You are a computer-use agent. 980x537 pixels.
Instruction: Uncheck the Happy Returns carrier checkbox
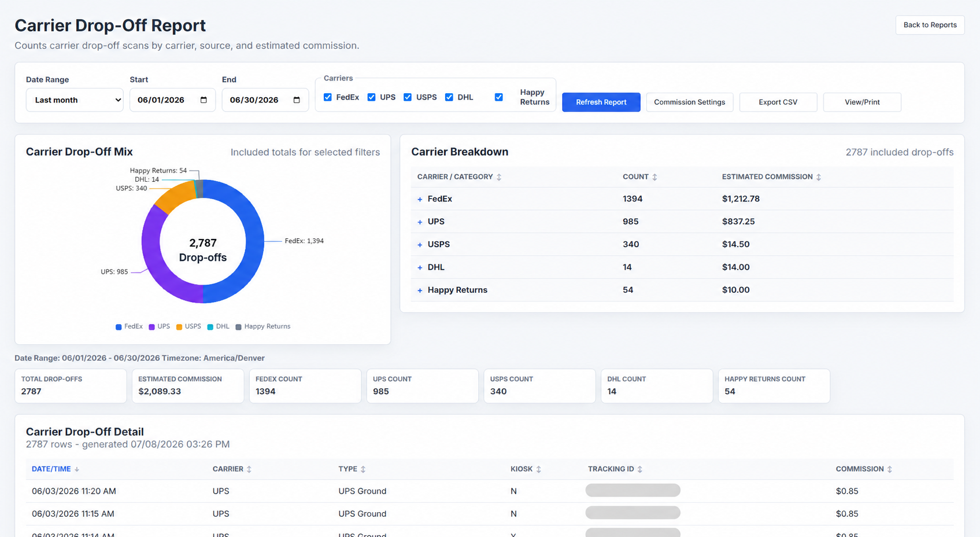click(499, 97)
